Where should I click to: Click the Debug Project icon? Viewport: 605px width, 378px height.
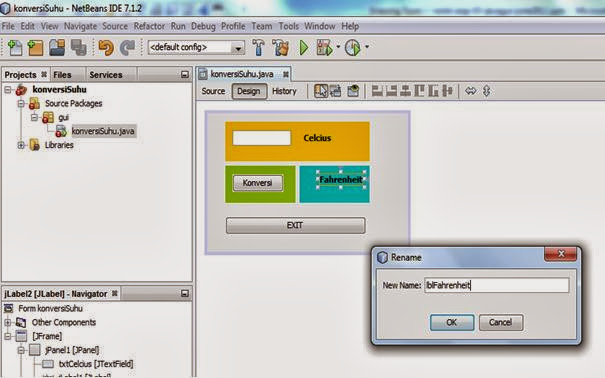coord(324,47)
